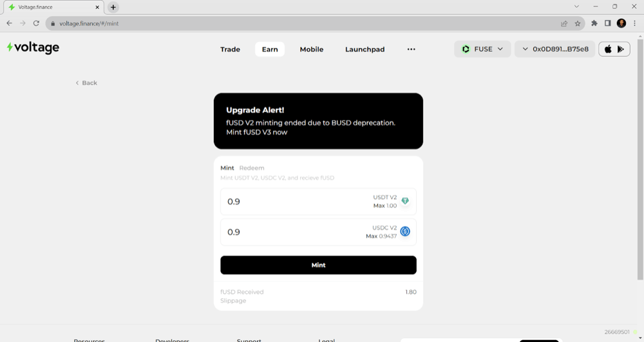The height and width of the screenshot is (342, 644).
Task: Click the page vertical scrollbar
Action: tap(640, 160)
